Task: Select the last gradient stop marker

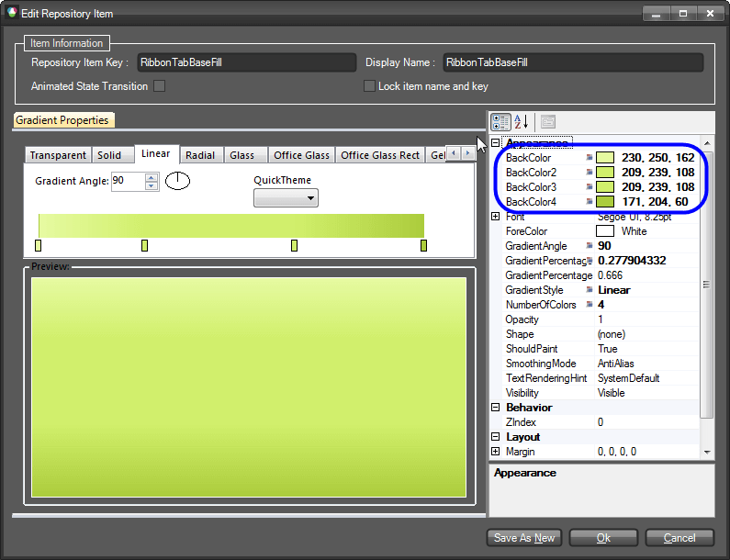Action: (x=423, y=245)
